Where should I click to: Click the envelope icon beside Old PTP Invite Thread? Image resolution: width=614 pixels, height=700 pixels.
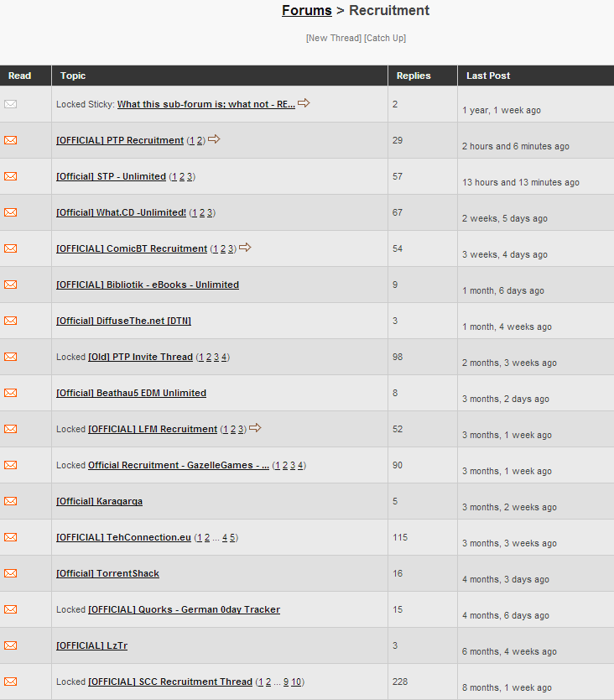coord(11,357)
